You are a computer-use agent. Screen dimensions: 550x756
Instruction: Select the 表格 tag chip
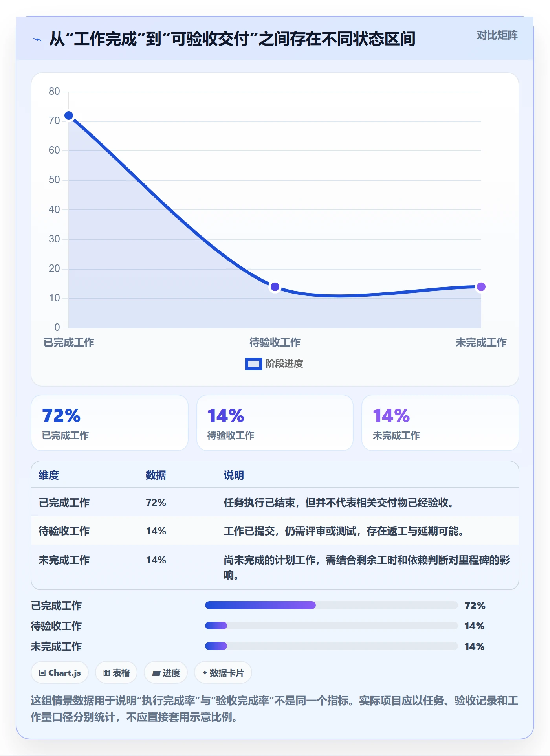click(116, 673)
